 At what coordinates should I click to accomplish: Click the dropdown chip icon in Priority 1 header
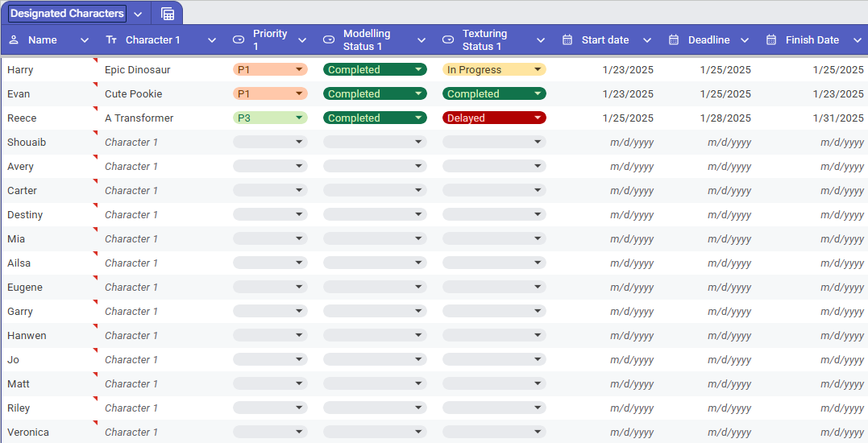239,39
